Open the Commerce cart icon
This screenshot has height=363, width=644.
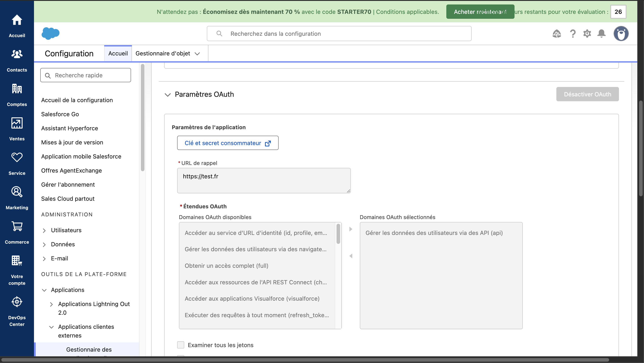[17, 226]
